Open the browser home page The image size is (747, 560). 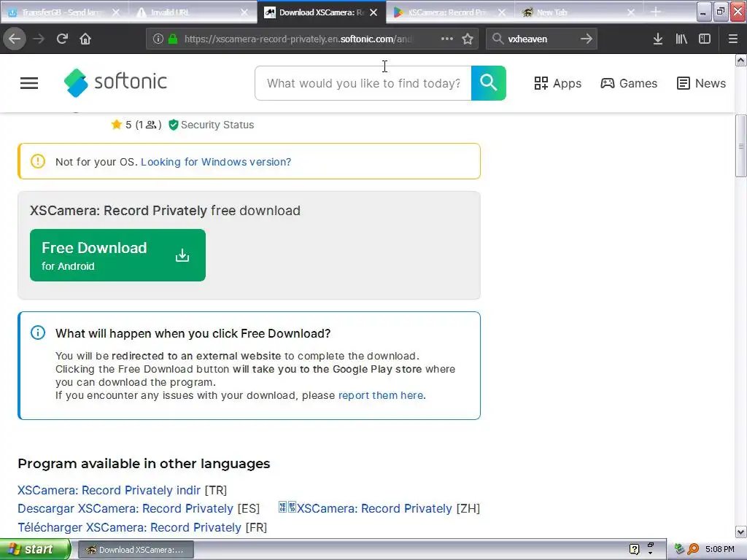click(85, 39)
